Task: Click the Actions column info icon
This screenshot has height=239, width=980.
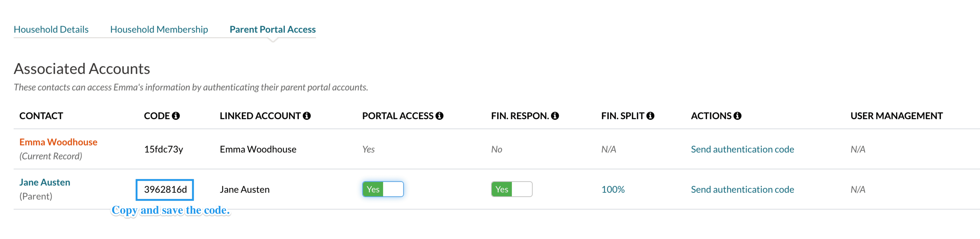Action: coord(737,116)
